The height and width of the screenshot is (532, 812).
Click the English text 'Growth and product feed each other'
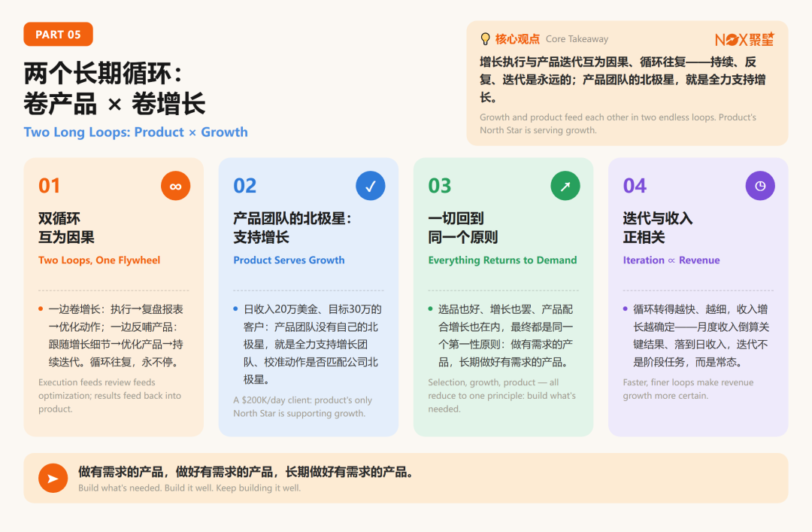(x=618, y=123)
